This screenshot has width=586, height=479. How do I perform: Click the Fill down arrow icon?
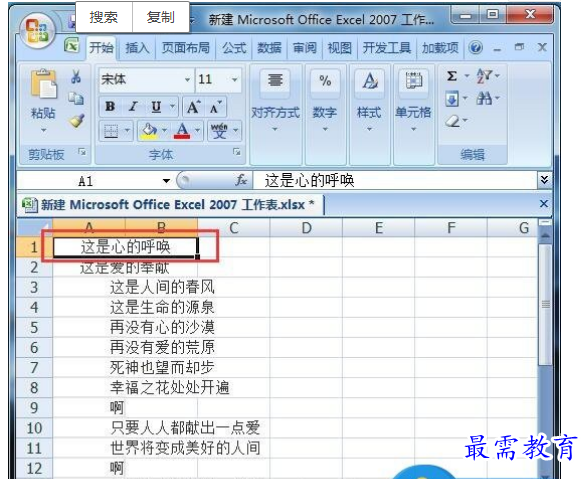coord(452,99)
